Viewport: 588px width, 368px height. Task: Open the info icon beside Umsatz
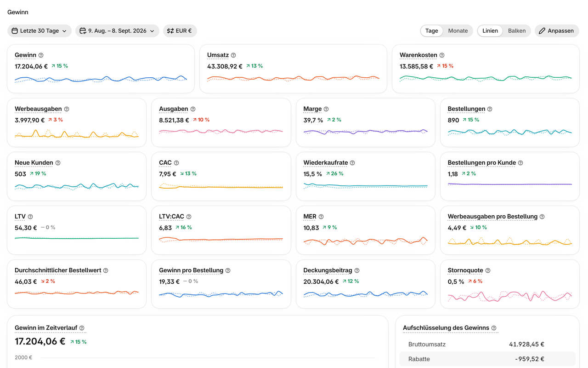233,55
